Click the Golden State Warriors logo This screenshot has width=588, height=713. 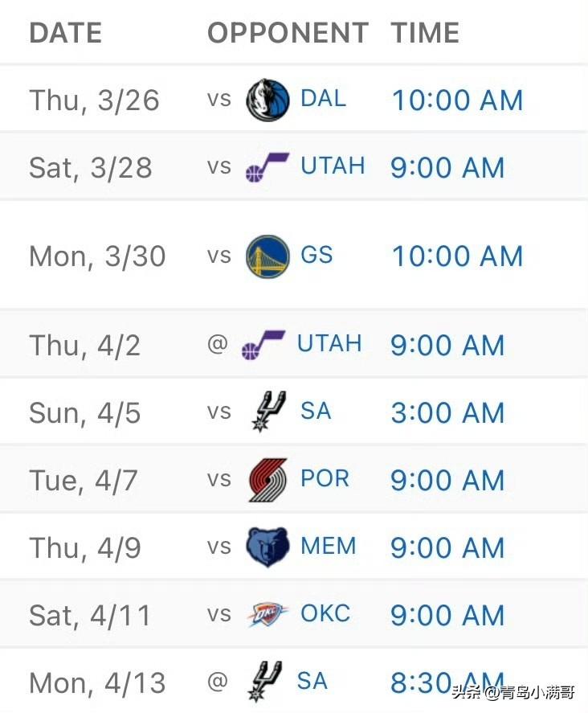click(267, 256)
